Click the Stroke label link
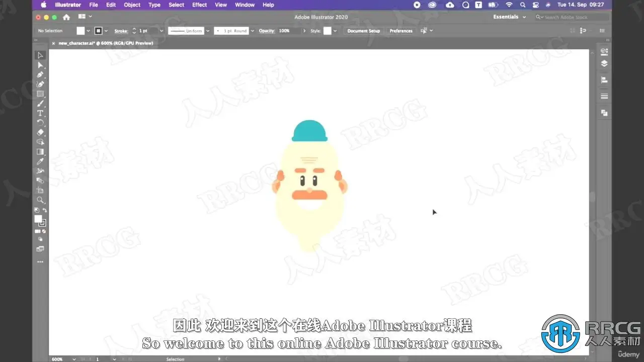 click(121, 31)
